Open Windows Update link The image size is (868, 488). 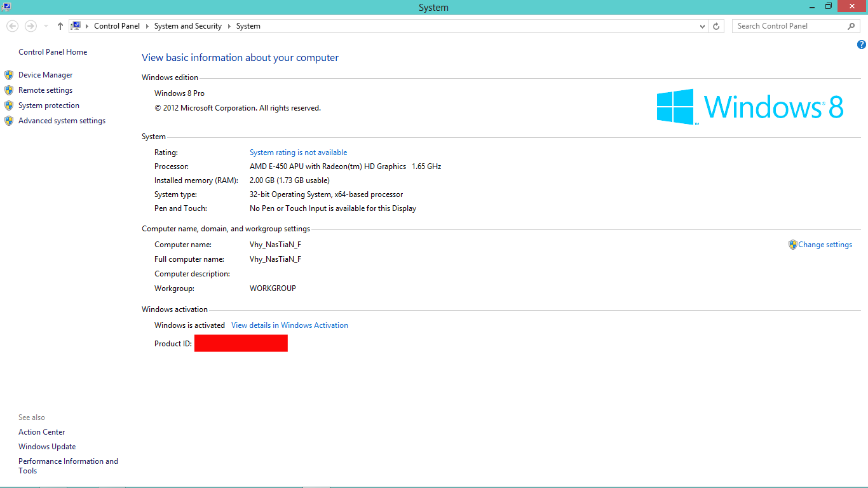(47, 447)
